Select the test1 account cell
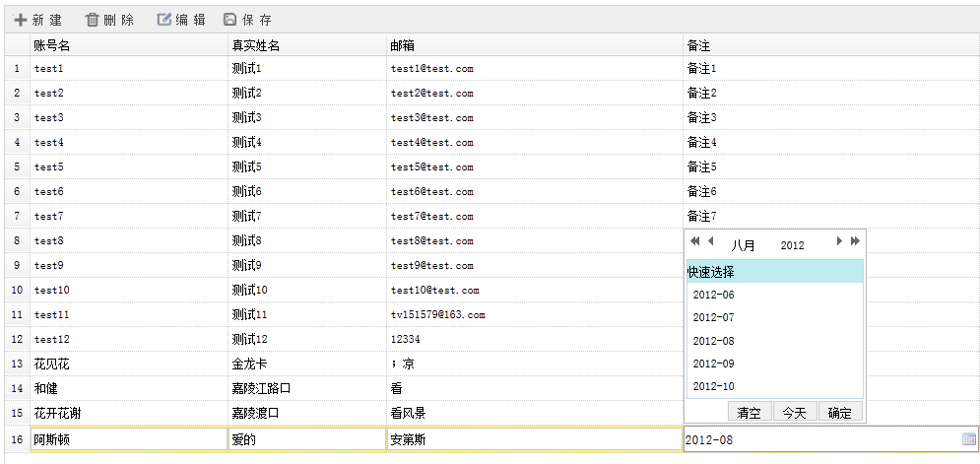The width and height of the screenshot is (980, 464). [129, 69]
